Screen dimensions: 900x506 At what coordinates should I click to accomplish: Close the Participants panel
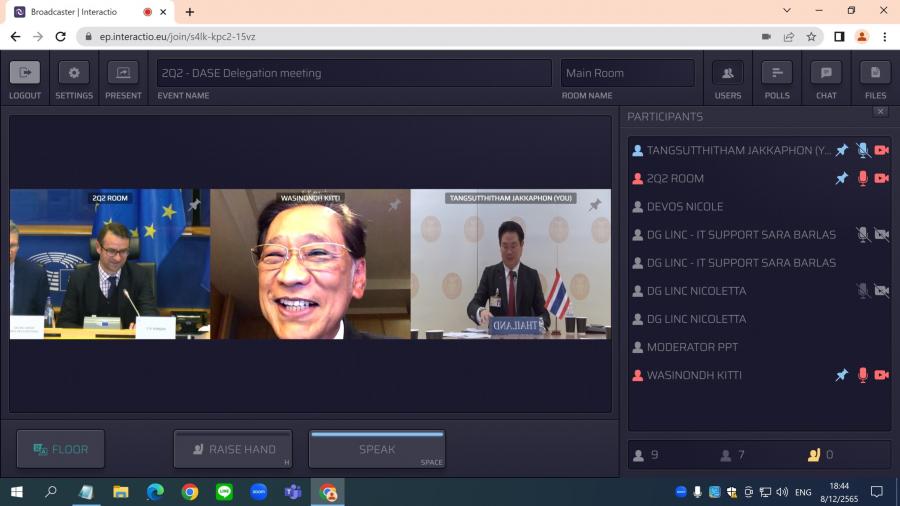pyautogui.click(x=880, y=112)
